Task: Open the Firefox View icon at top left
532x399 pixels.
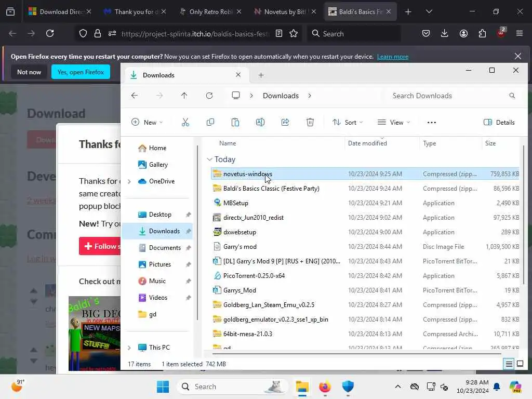Action: [x=10, y=11]
